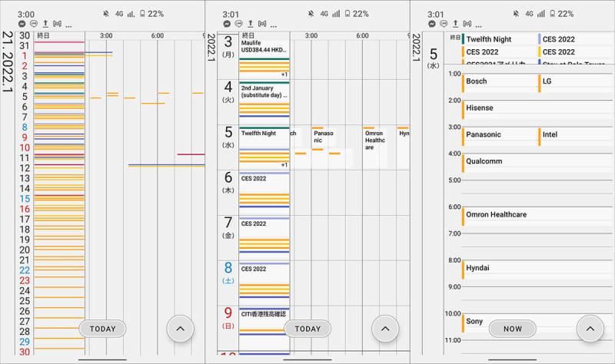Tap 2022.1 month label in day view
615x364 pixels.
[416, 47]
